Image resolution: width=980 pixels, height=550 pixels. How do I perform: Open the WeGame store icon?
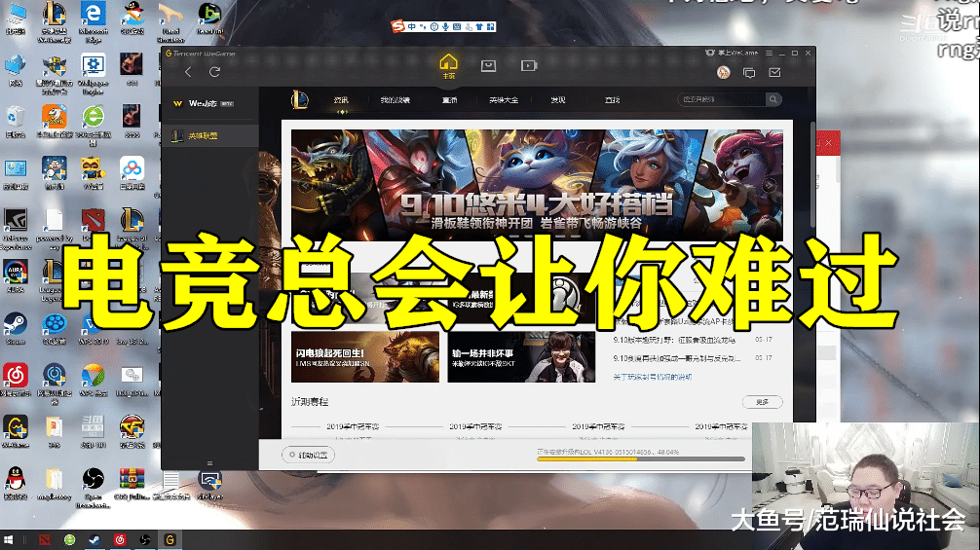[488, 65]
